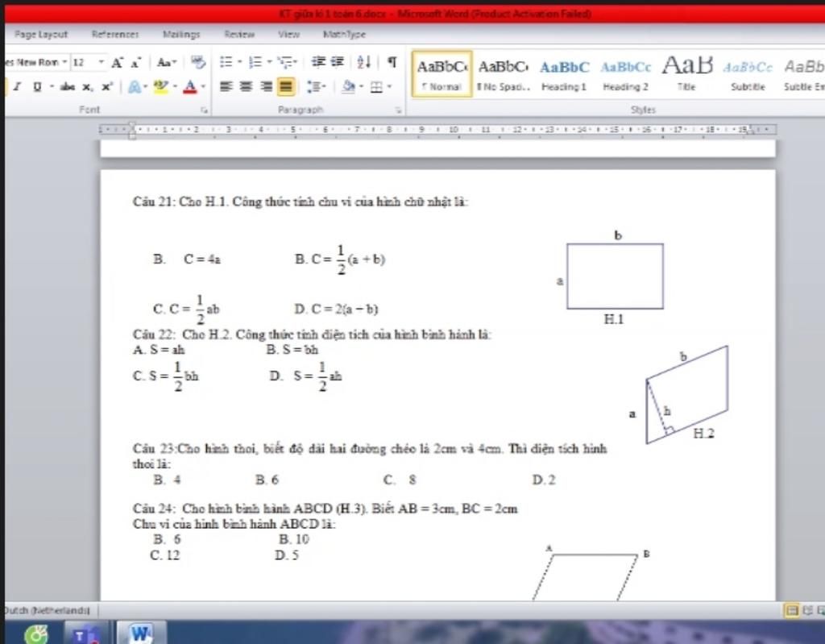Center the text

pyautogui.click(x=246, y=86)
